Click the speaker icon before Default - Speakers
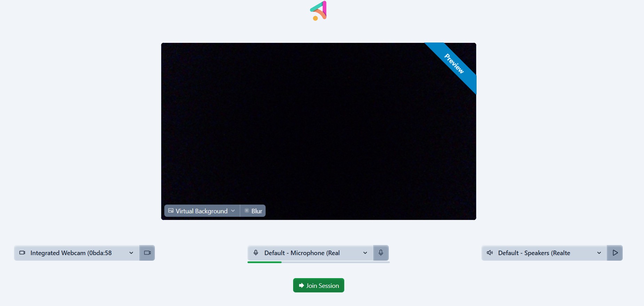This screenshot has height=306, width=644. coord(490,253)
